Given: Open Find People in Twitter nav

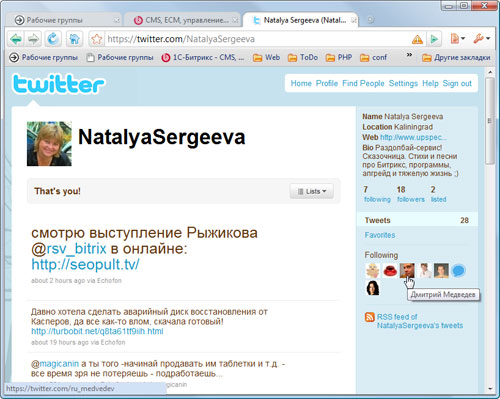Looking at the screenshot, I should [x=363, y=83].
